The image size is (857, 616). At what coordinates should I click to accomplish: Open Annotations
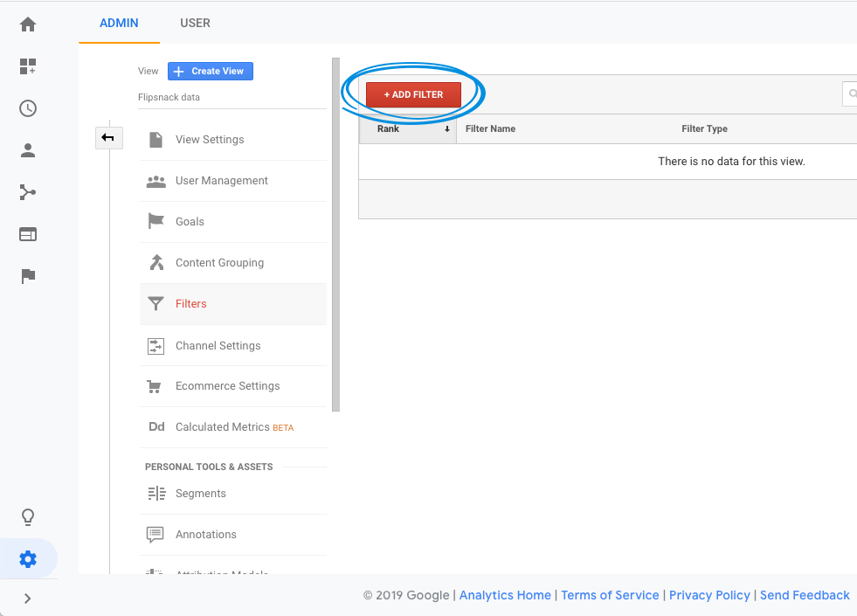(x=233, y=535)
